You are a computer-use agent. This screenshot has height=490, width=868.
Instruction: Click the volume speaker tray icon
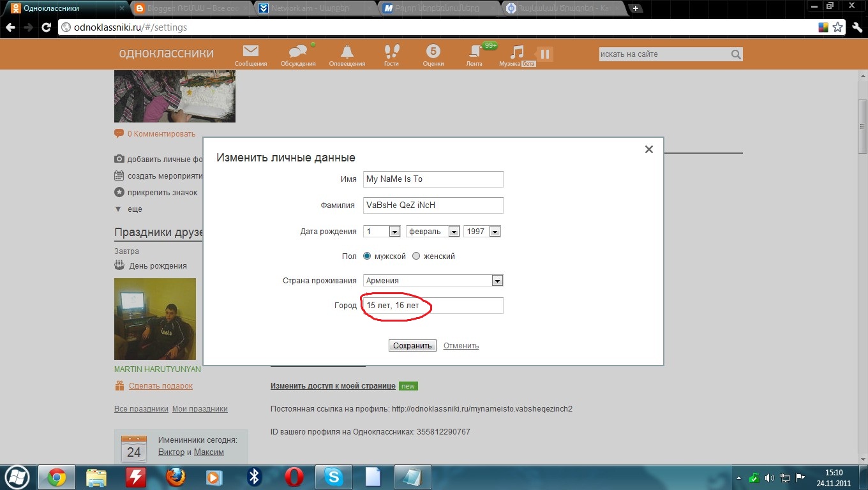[x=770, y=477]
